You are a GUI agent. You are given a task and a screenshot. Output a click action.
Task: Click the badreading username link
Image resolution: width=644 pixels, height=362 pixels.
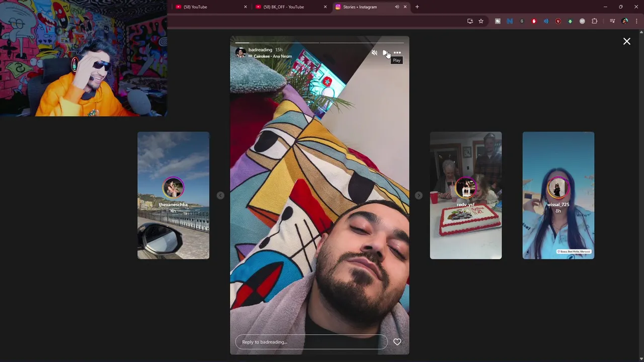tap(260, 50)
